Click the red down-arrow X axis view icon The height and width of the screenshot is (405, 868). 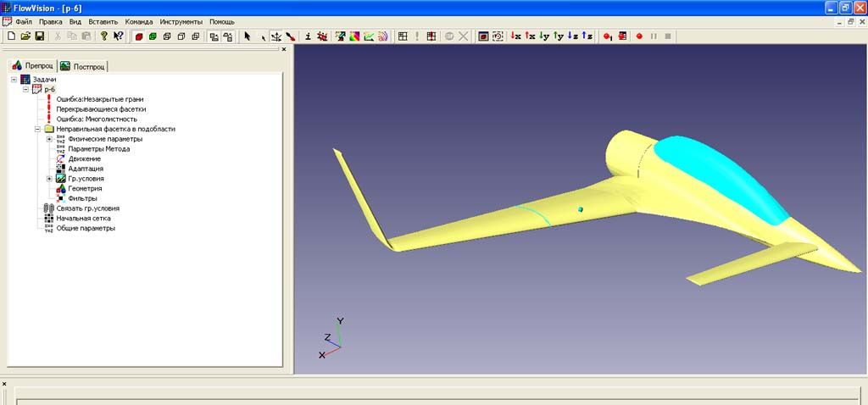(x=515, y=36)
